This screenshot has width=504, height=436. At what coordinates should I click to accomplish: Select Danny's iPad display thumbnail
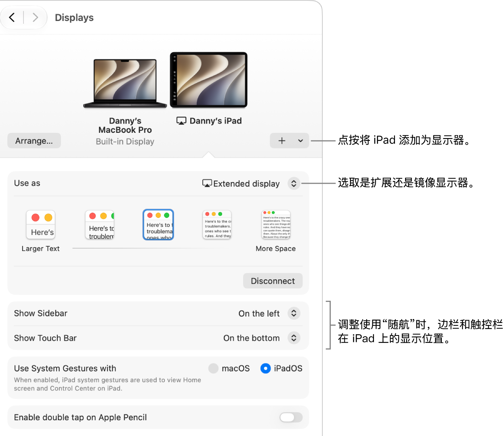point(208,80)
